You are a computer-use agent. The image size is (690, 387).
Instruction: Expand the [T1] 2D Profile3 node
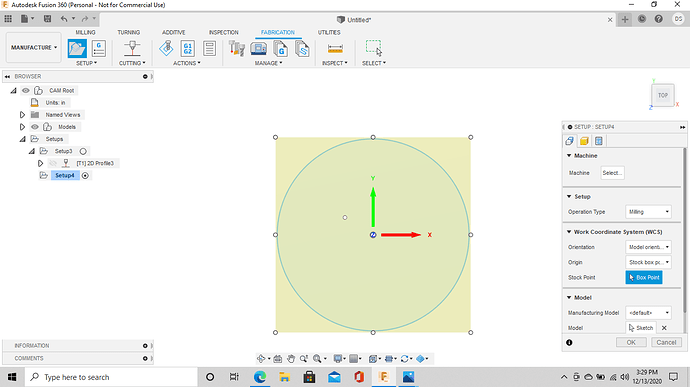click(x=40, y=163)
